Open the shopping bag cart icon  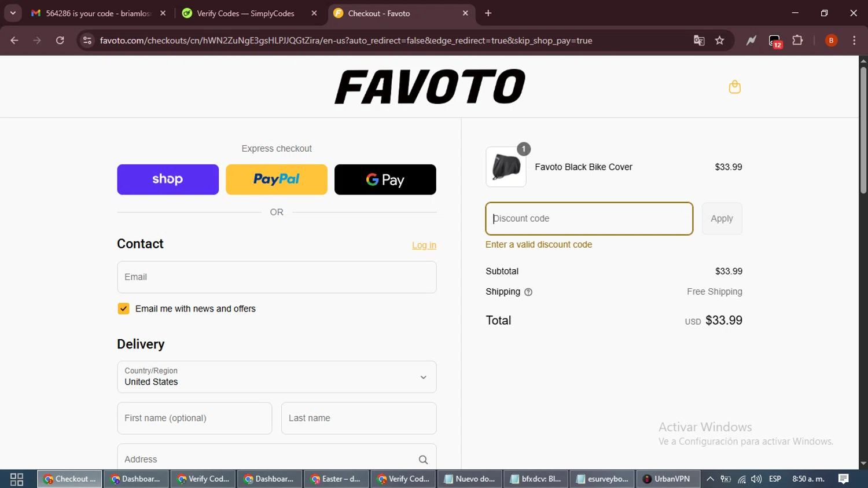pos(734,87)
